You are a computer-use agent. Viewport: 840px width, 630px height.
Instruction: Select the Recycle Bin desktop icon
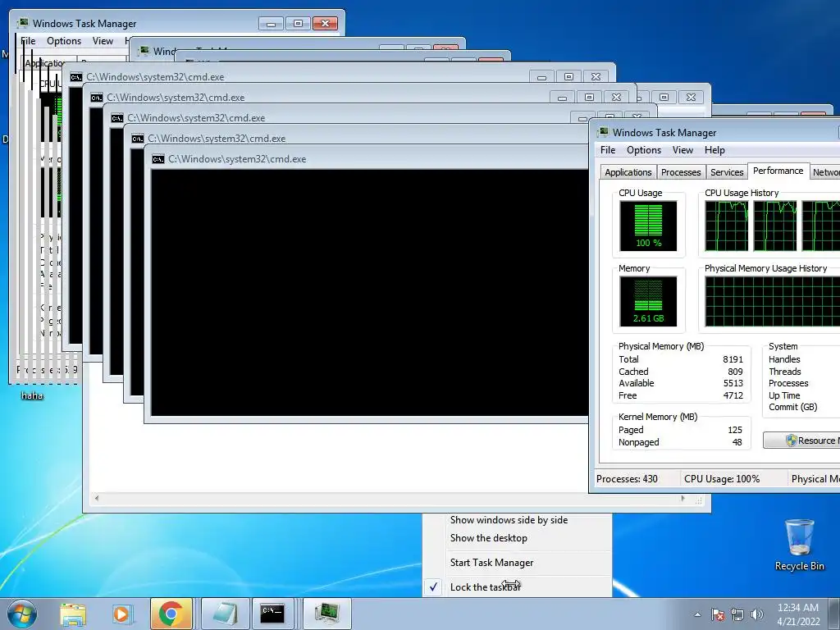coord(799,545)
